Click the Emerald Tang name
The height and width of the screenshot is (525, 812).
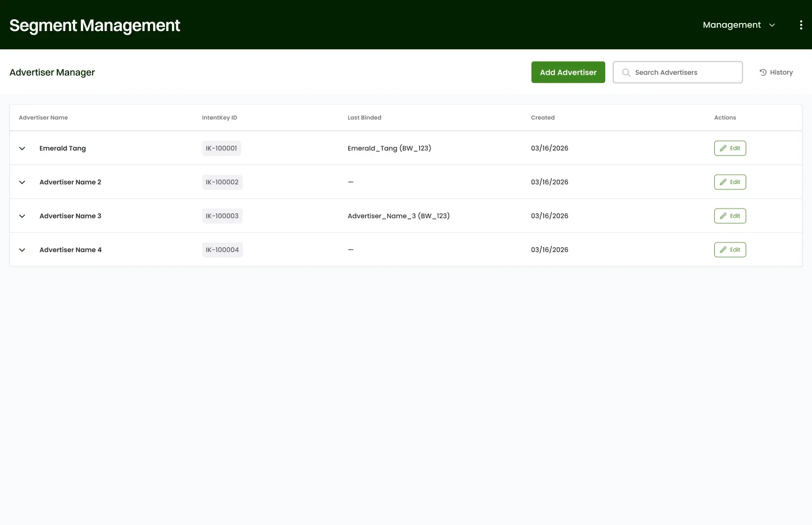pyautogui.click(x=62, y=148)
